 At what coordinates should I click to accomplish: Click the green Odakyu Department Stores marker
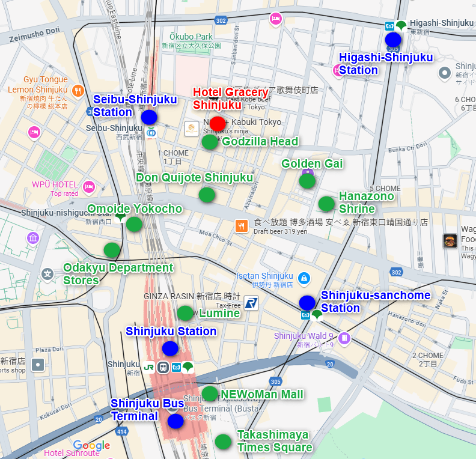112,251
